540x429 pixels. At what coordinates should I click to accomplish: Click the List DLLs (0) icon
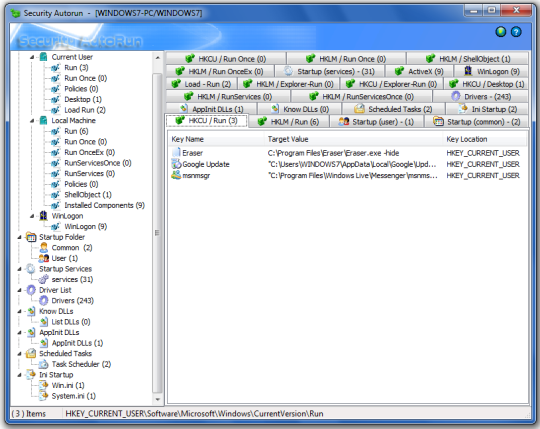coord(44,322)
